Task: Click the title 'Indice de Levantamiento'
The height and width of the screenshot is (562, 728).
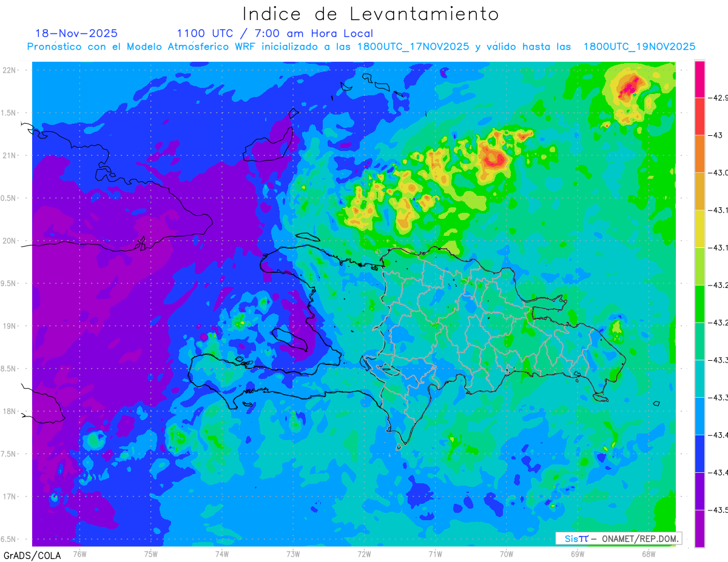Action: 370,14
